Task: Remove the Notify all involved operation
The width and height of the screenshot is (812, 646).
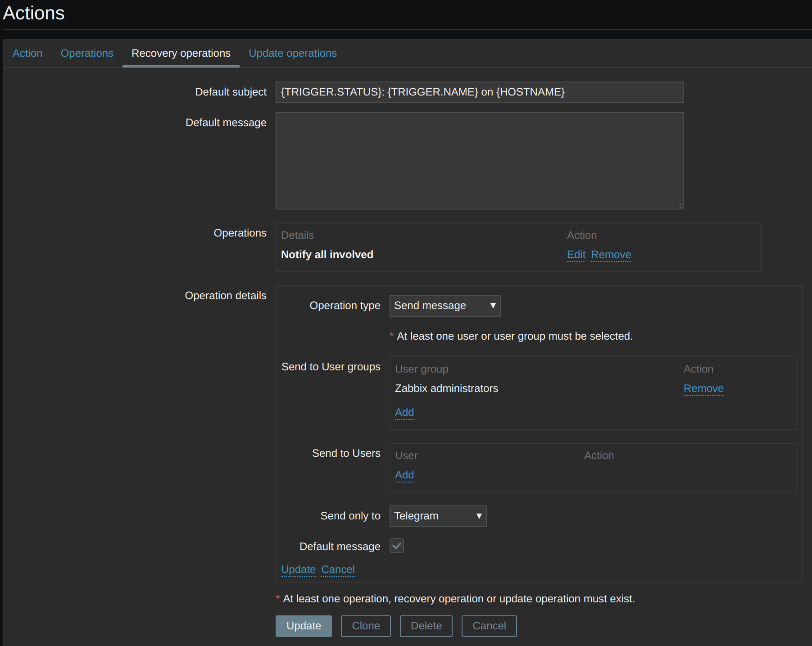Action: coord(611,255)
